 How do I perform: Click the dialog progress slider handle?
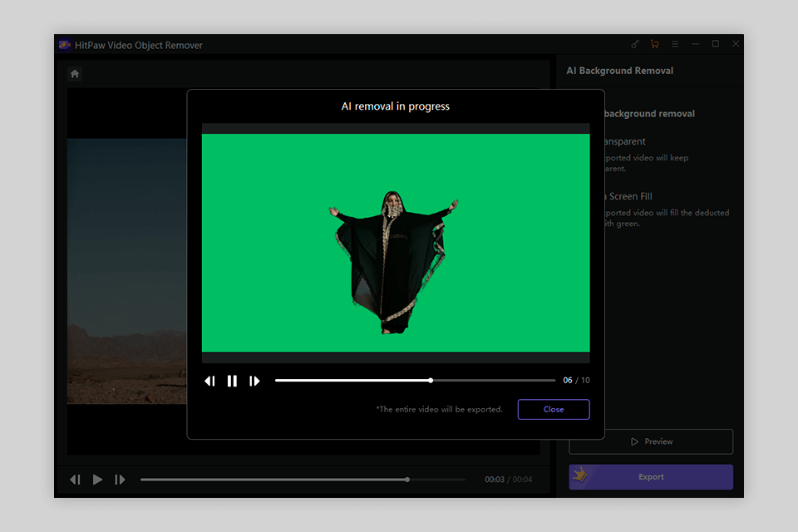pos(431,380)
